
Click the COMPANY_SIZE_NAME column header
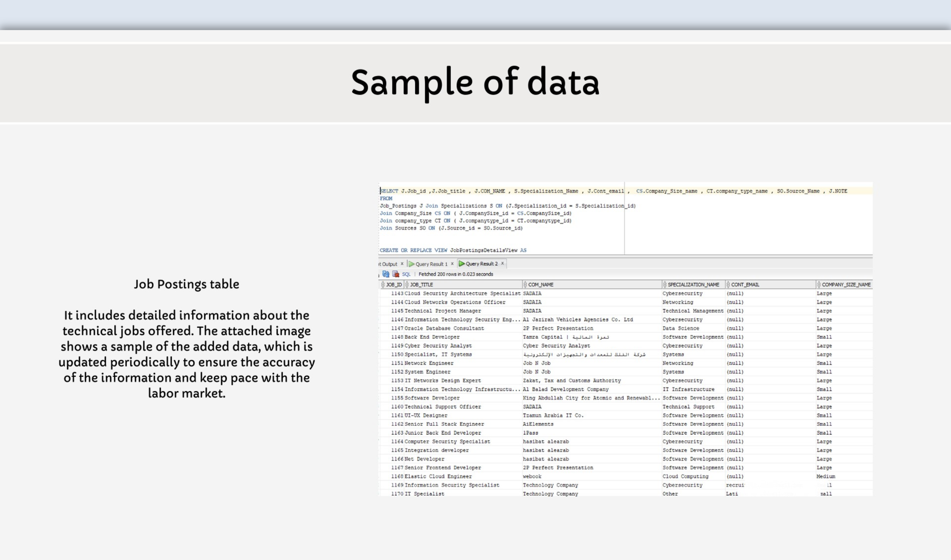tap(844, 285)
